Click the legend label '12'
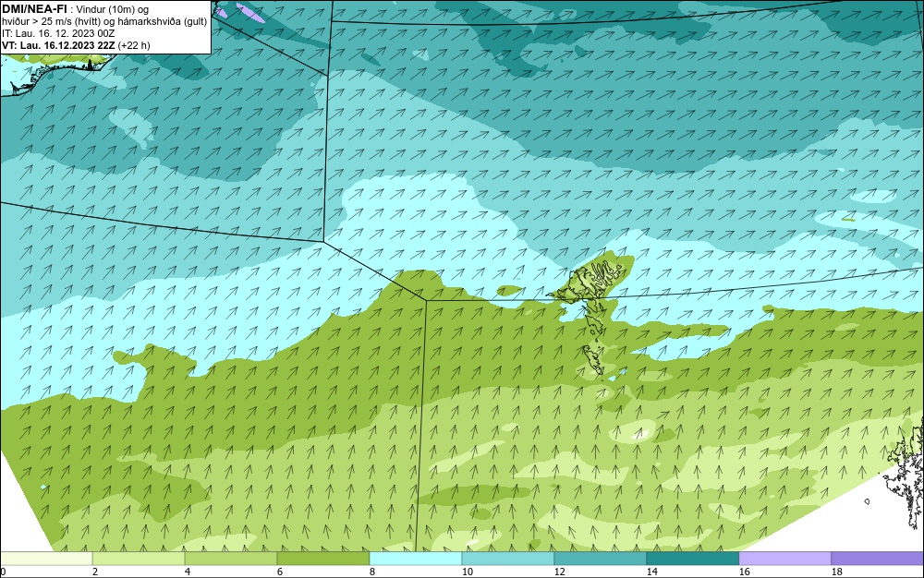924x578 pixels. (559, 572)
